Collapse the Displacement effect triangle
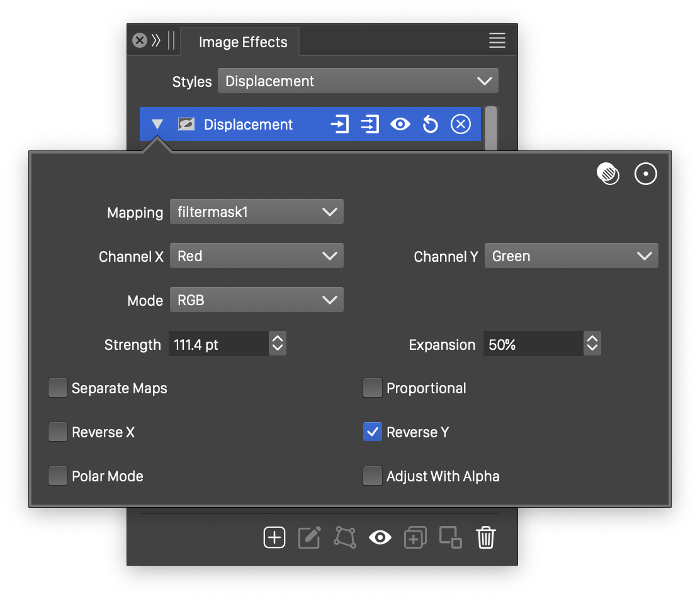This screenshot has width=700, height=599. click(x=157, y=125)
